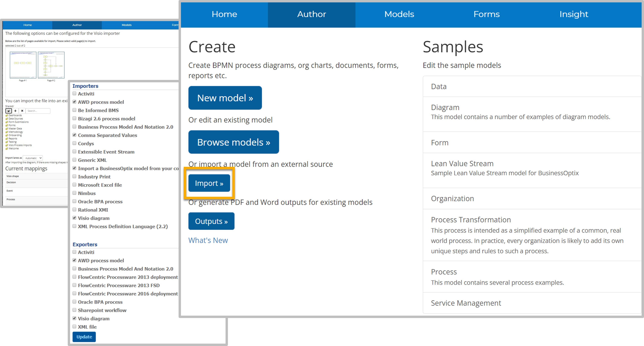Select the Welcome folder
644x346 pixels.
(13, 148)
